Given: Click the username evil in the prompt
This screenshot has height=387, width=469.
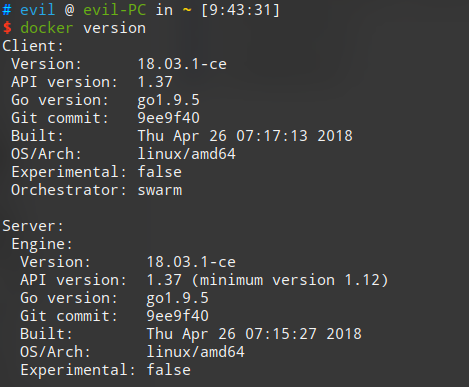Looking at the screenshot, I should point(38,9).
